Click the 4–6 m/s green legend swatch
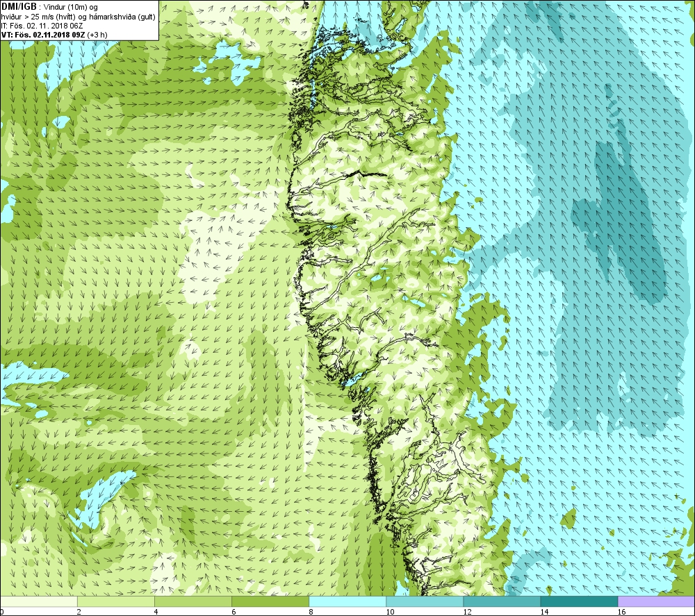Viewport: 695px width, 616px height. click(x=193, y=601)
